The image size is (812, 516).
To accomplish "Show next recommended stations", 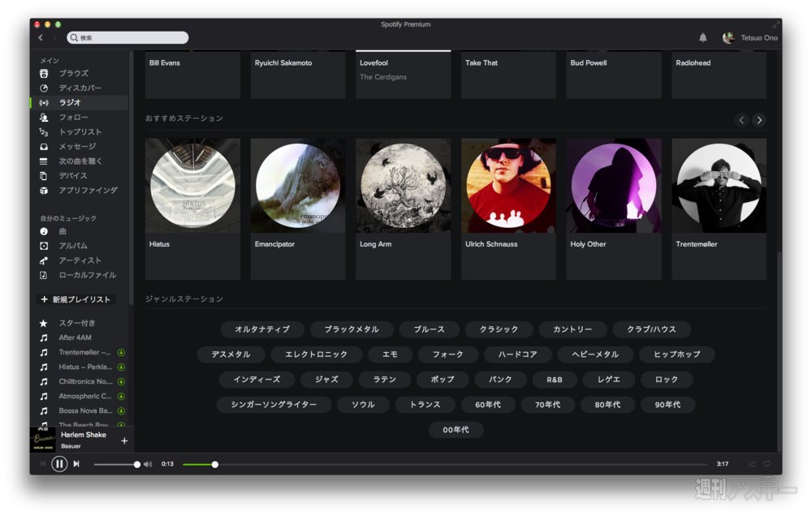I will (759, 120).
